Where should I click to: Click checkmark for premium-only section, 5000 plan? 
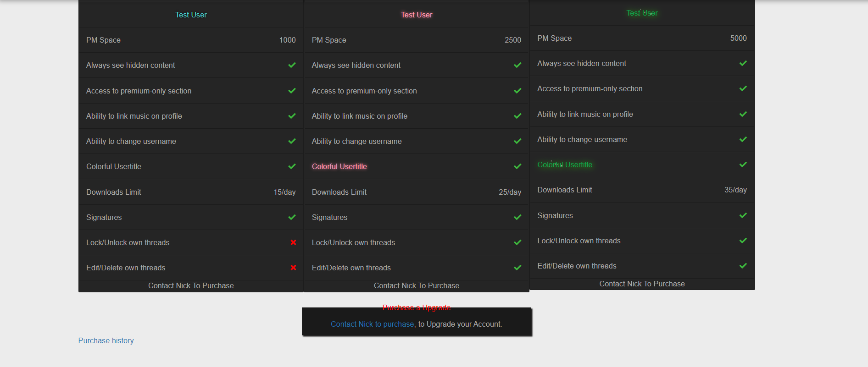[743, 88]
